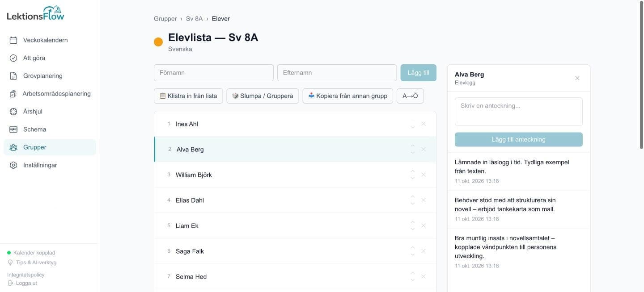This screenshot has height=292, width=644.
Task: Close the Alva Berg Elevlogg panel
Action: coord(577,78)
